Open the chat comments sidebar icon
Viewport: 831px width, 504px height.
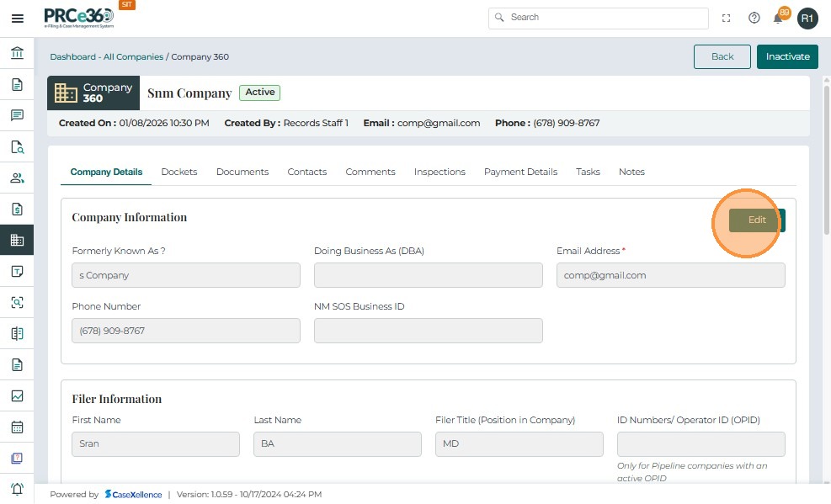17,115
